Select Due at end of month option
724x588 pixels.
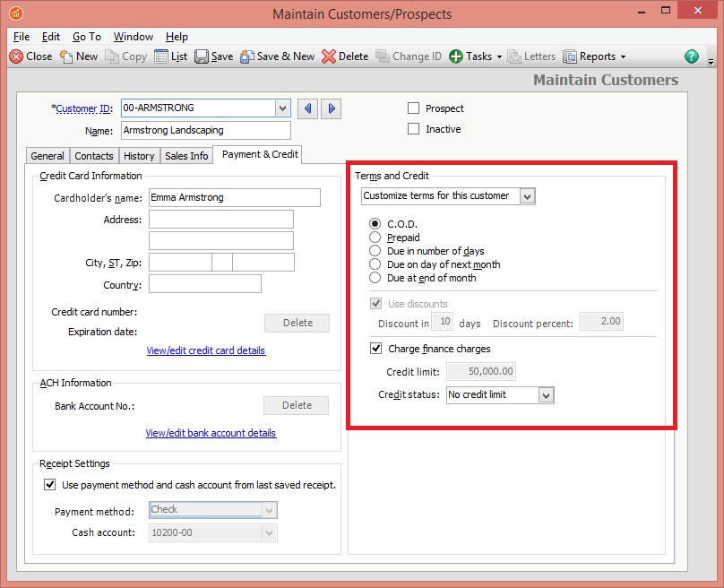click(375, 278)
